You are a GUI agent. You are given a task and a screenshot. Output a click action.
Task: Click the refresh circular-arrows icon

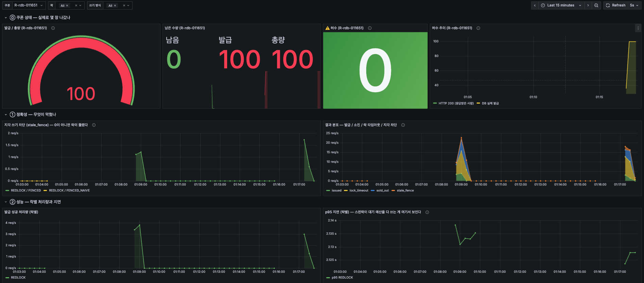608,5
